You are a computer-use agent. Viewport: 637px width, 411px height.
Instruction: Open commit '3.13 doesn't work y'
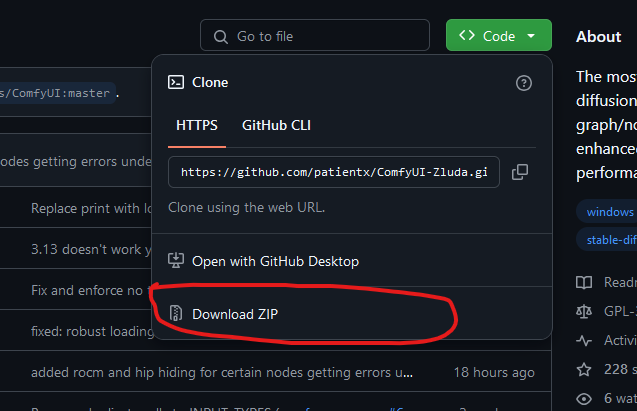pos(91,249)
